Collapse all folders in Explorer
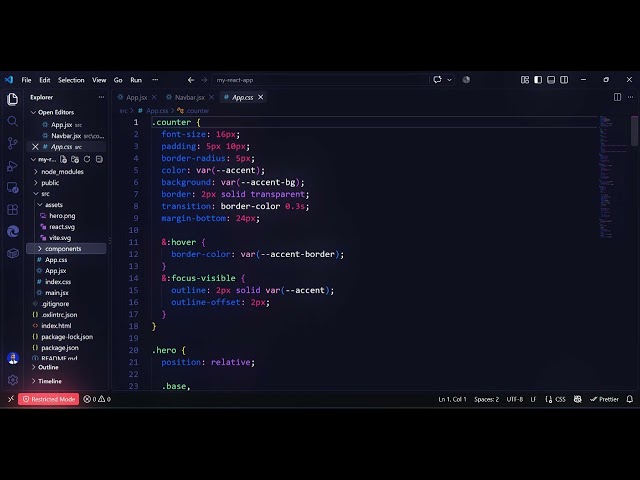 (99, 159)
